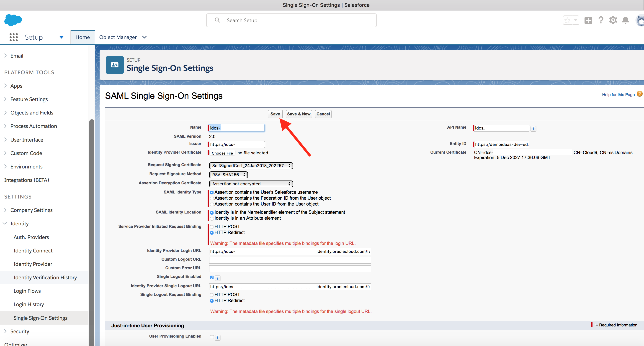Click the User Provisioning Enabled info icon

(217, 338)
